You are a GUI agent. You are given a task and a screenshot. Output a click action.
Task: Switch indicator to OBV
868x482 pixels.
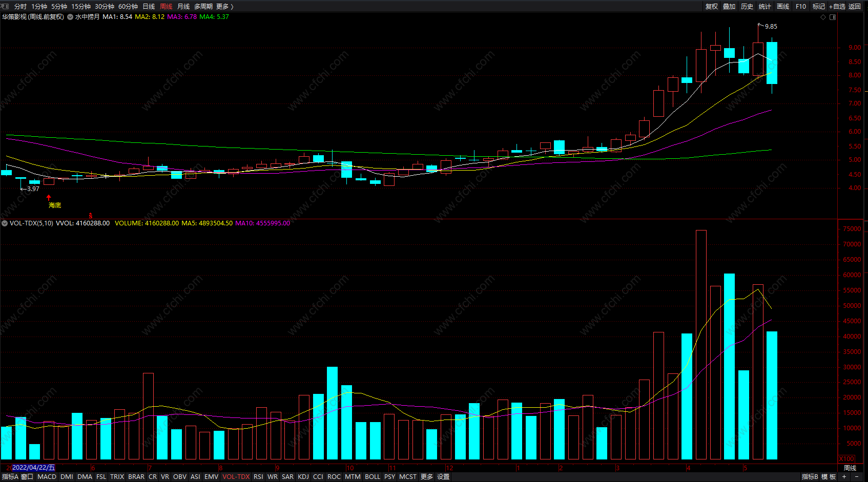180,477
